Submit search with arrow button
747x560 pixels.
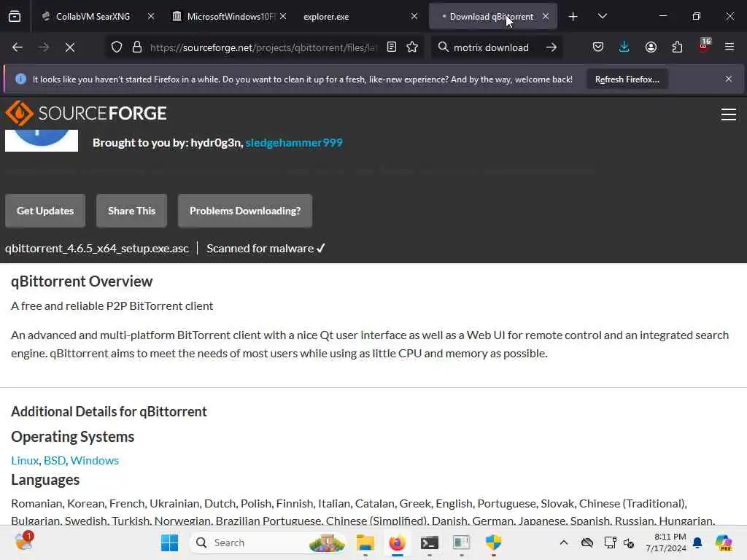[551, 47]
